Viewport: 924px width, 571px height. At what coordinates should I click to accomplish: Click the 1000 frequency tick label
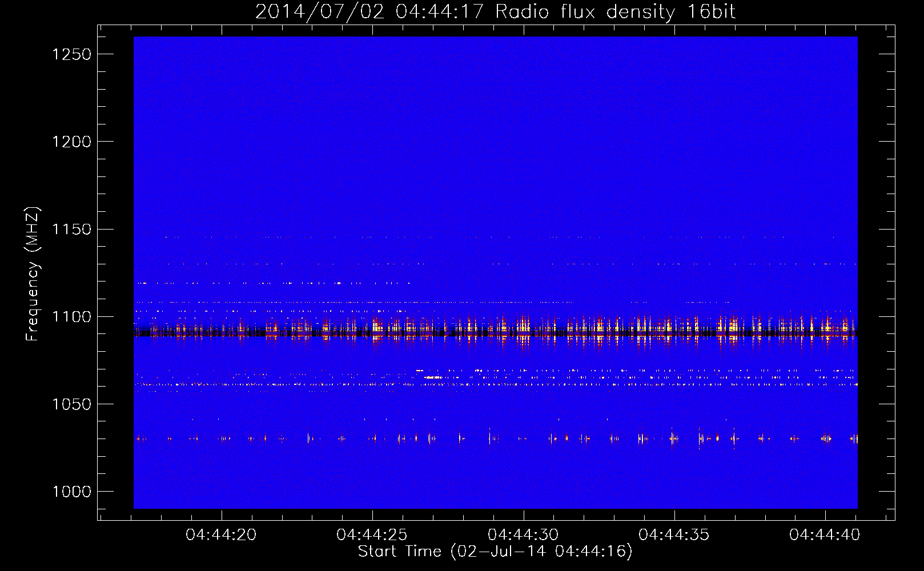(71, 492)
